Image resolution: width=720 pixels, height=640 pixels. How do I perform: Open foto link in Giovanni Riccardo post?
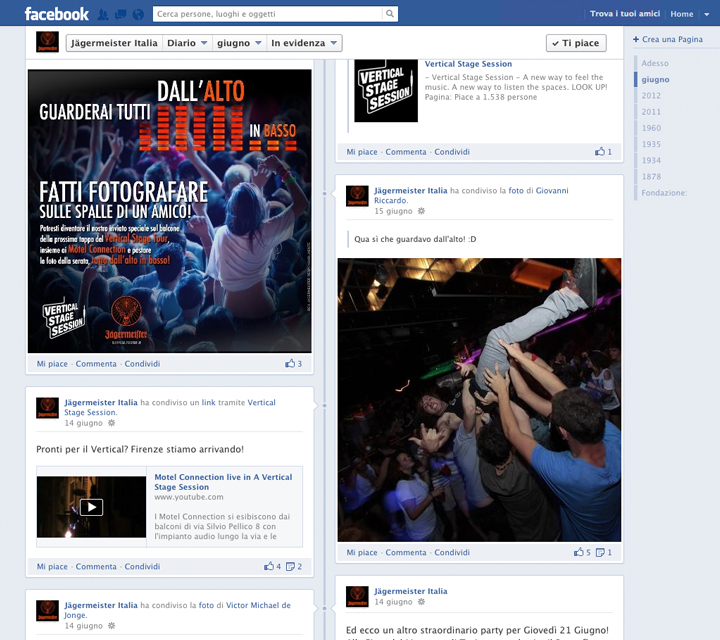(516, 191)
